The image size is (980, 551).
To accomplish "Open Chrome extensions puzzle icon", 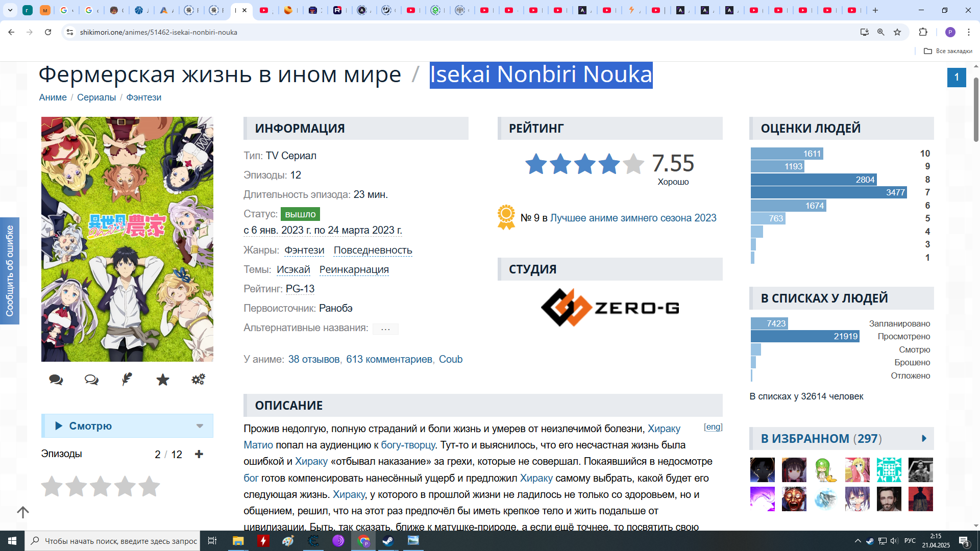I will tap(923, 32).
